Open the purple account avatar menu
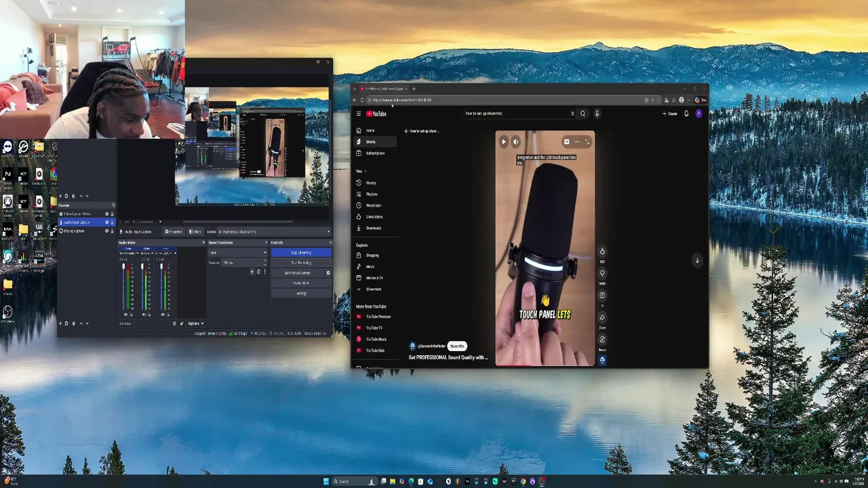Viewport: 868px width, 488px height. tap(698, 114)
